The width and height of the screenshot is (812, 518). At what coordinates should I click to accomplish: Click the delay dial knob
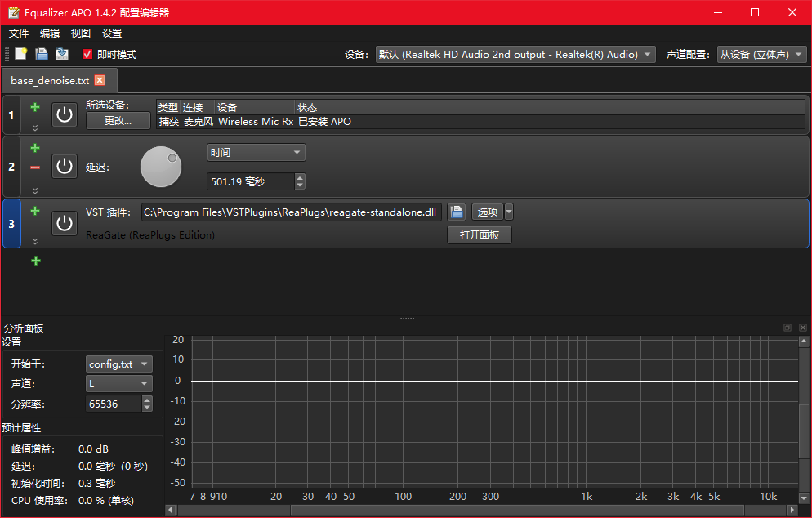(161, 167)
